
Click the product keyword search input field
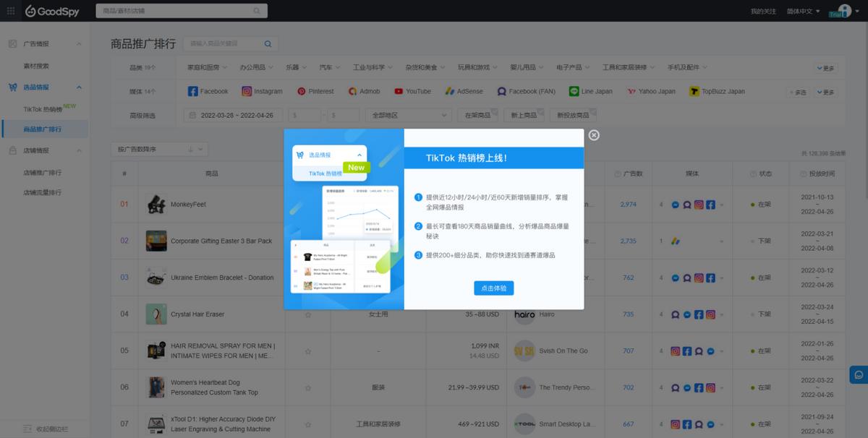tap(226, 43)
